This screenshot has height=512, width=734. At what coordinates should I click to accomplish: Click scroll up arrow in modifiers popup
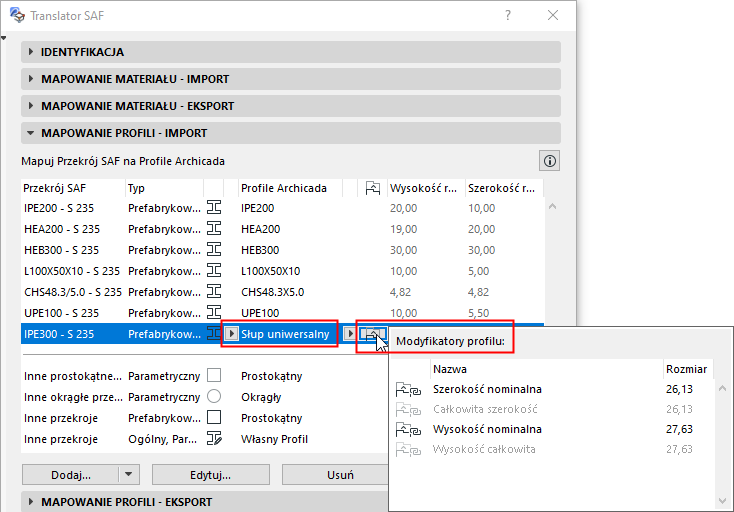coord(722,388)
